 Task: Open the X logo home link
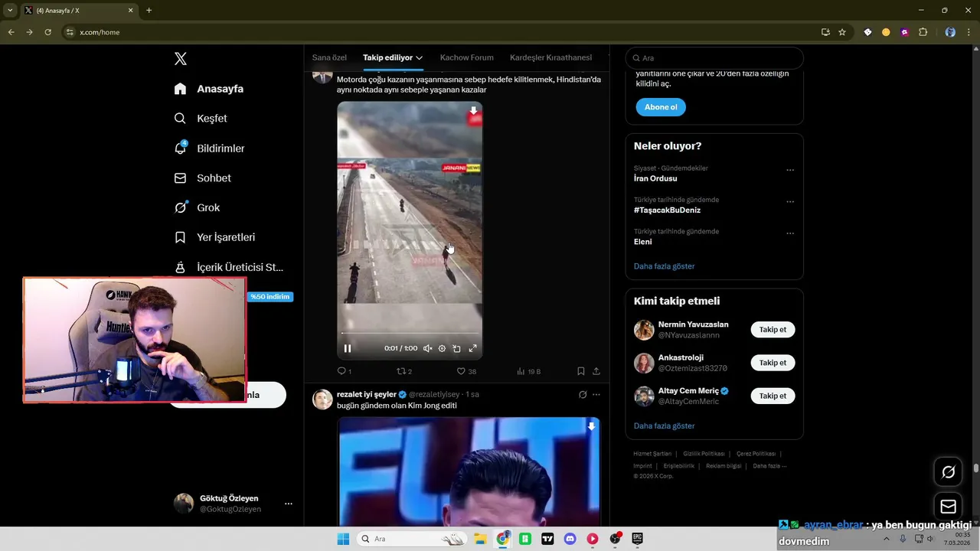181,59
